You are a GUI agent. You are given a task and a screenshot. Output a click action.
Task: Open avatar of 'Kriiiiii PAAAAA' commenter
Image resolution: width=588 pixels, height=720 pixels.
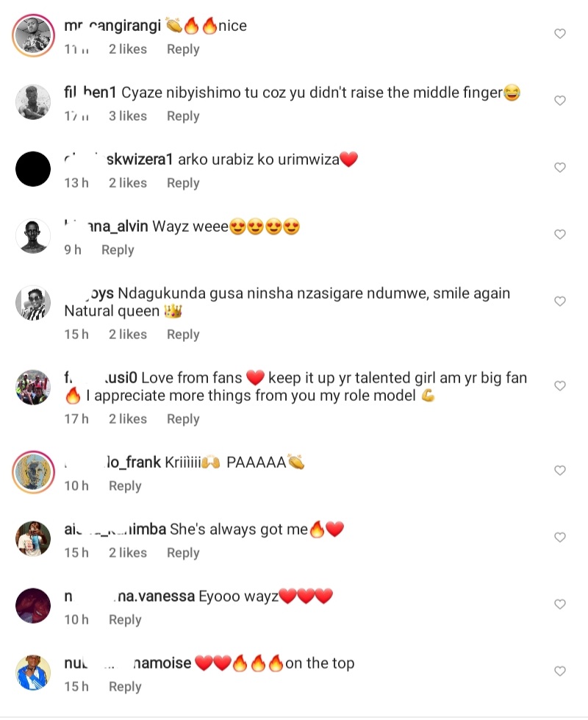(33, 471)
